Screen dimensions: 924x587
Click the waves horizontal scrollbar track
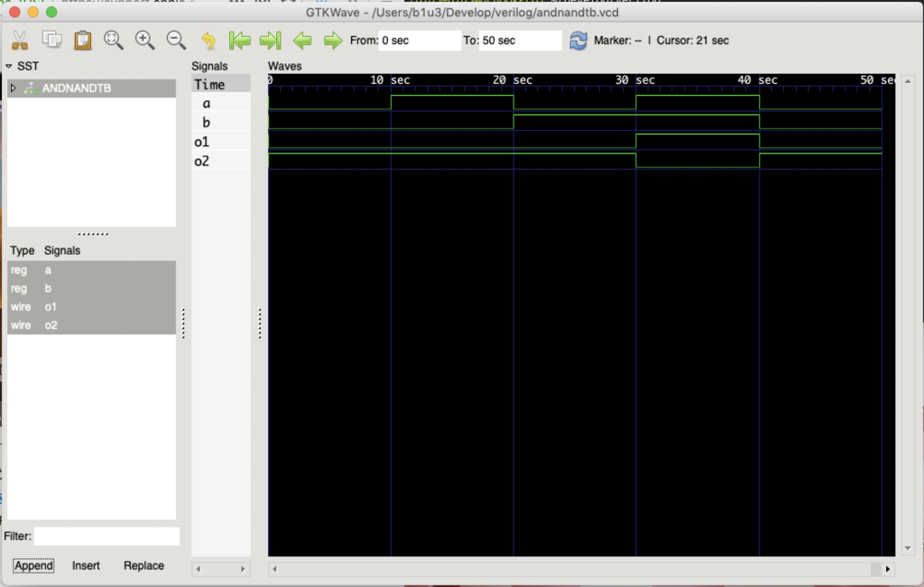pyautogui.click(x=580, y=569)
